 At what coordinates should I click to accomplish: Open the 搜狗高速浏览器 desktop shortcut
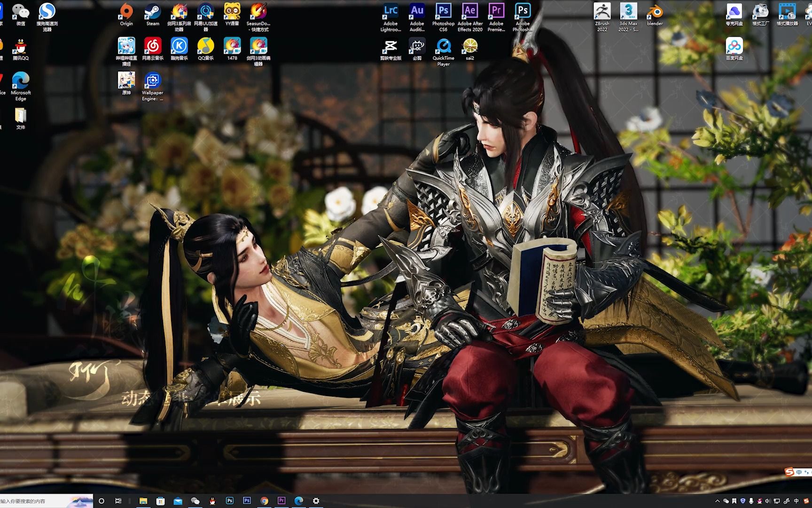point(47,17)
